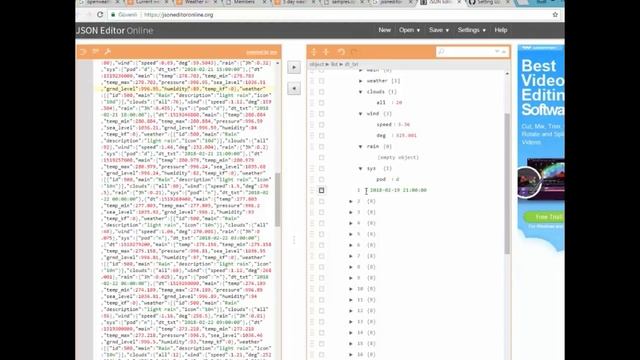This screenshot has height=360, width=640.
Task: Collapse the clouds object node
Action: tap(360, 92)
